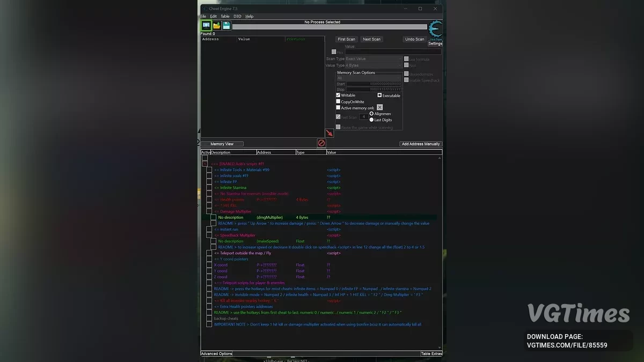Select the 'Z coord' entry
The width and height of the screenshot is (644, 362).
pyautogui.click(x=221, y=277)
